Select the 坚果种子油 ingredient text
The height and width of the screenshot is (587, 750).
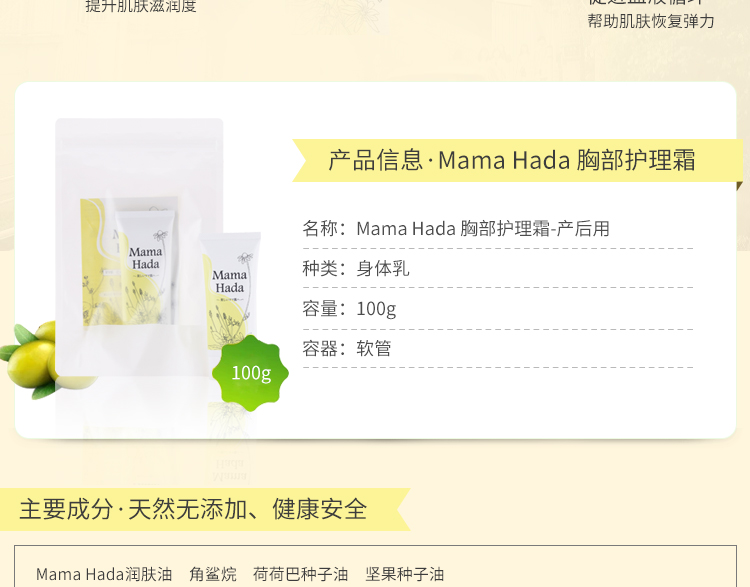(405, 574)
